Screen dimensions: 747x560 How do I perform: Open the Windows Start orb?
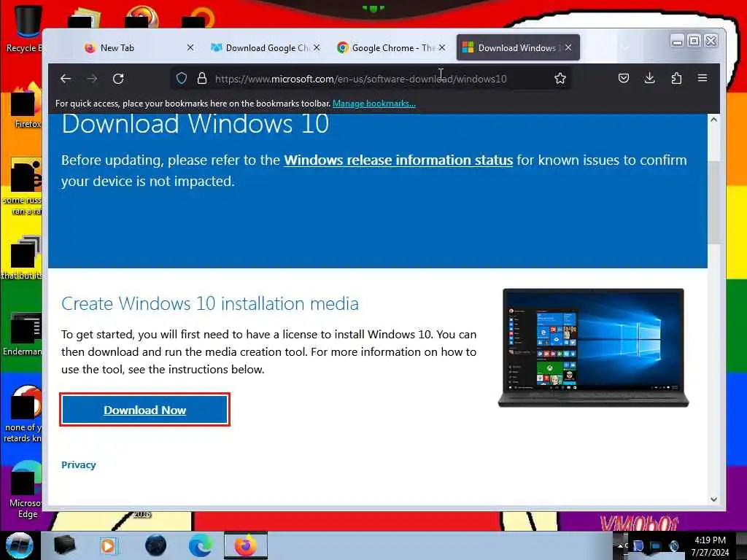pos(20,545)
